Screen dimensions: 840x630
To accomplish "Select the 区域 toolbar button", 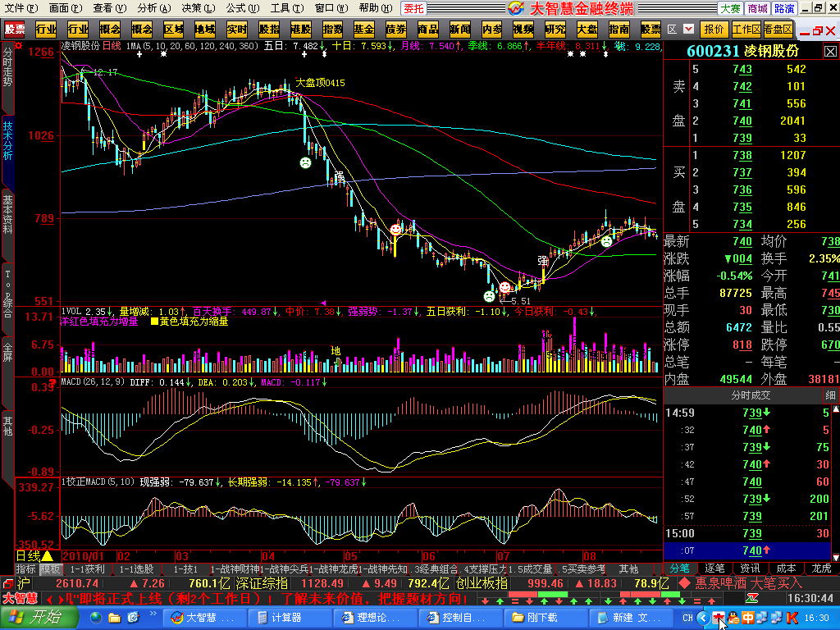I will [x=173, y=30].
